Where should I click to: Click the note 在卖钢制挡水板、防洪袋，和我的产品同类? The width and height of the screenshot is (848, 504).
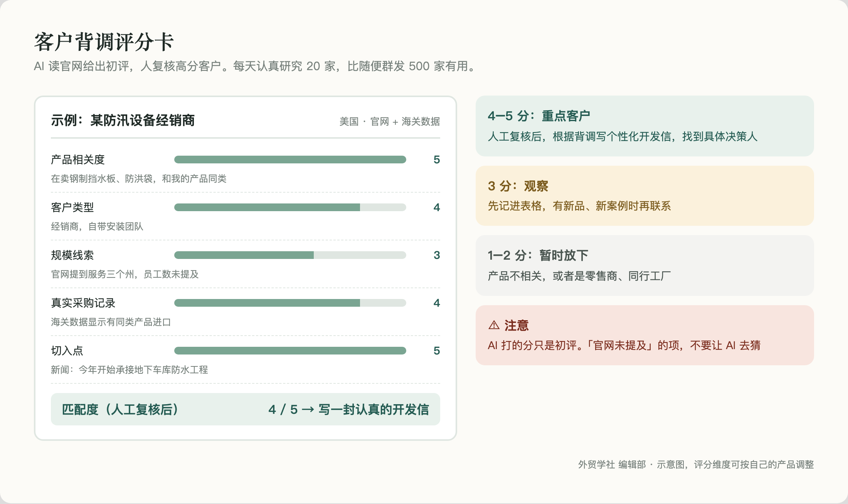click(x=139, y=178)
